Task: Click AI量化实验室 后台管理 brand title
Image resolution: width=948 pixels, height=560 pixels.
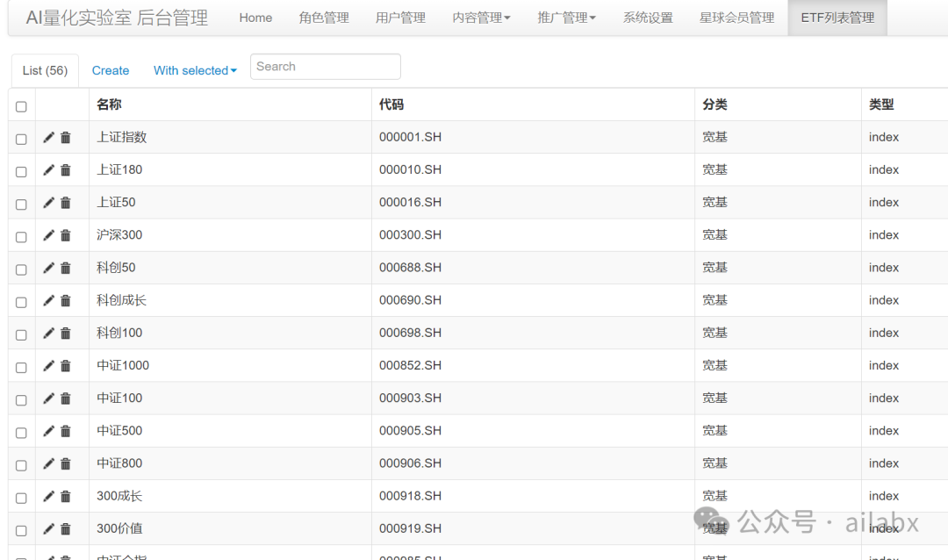Action: click(117, 18)
